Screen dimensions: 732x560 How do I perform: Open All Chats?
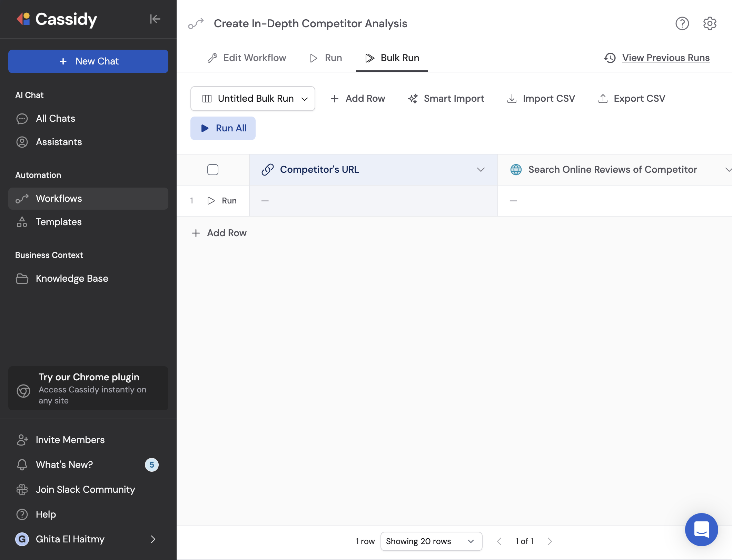click(x=88, y=119)
